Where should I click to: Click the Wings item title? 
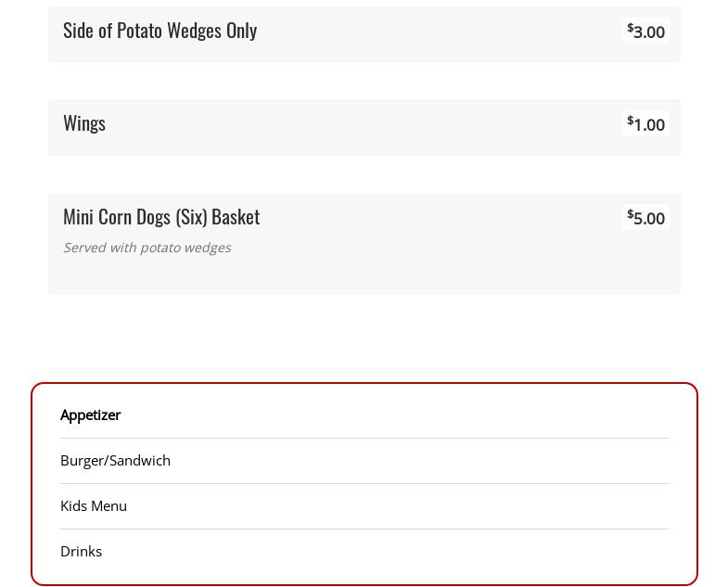pos(84,122)
